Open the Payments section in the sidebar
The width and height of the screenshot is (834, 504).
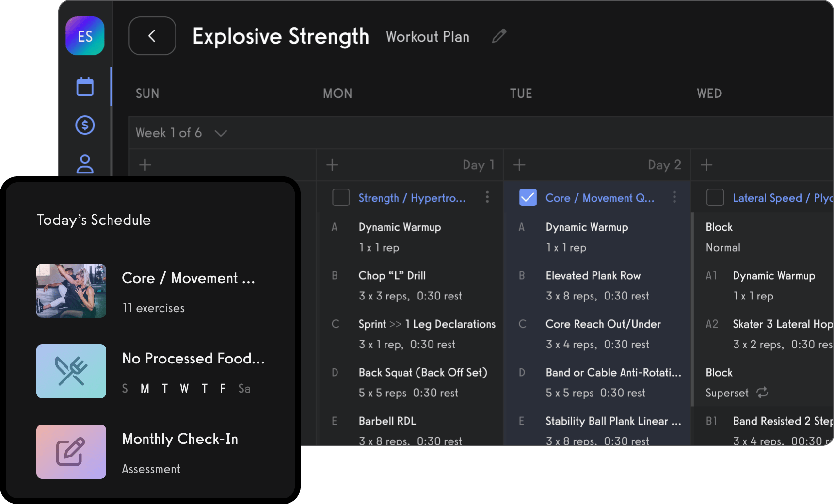tap(85, 125)
